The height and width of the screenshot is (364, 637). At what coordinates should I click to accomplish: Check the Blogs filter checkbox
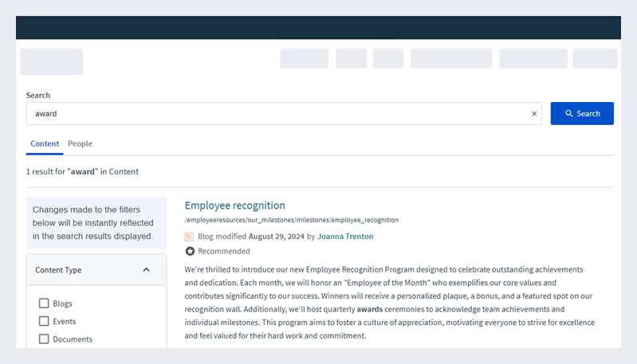44,303
